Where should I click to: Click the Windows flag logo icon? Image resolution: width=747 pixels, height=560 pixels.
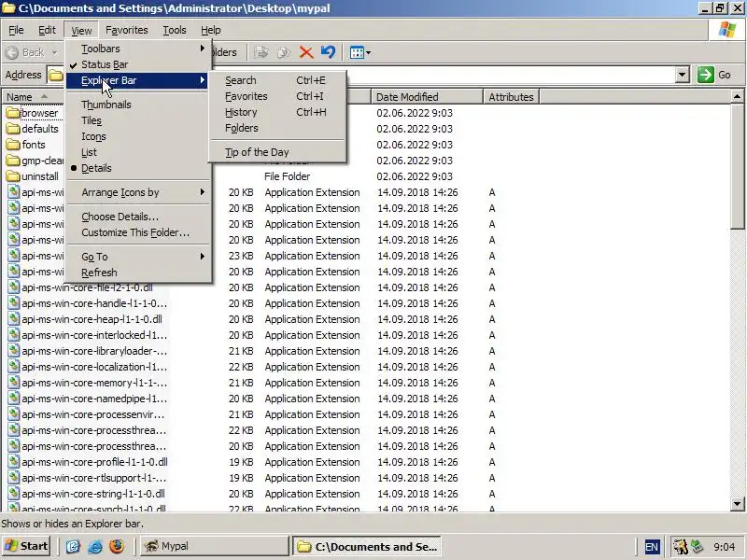tap(727, 30)
